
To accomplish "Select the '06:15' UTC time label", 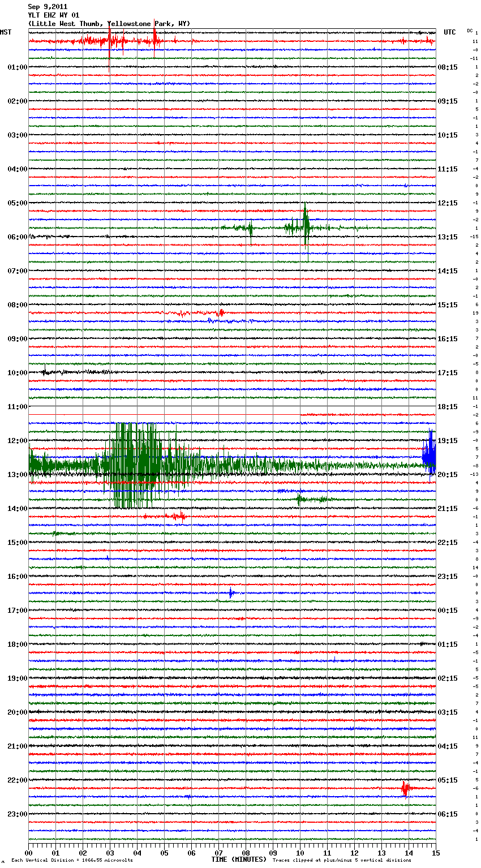I will coord(448,814).
